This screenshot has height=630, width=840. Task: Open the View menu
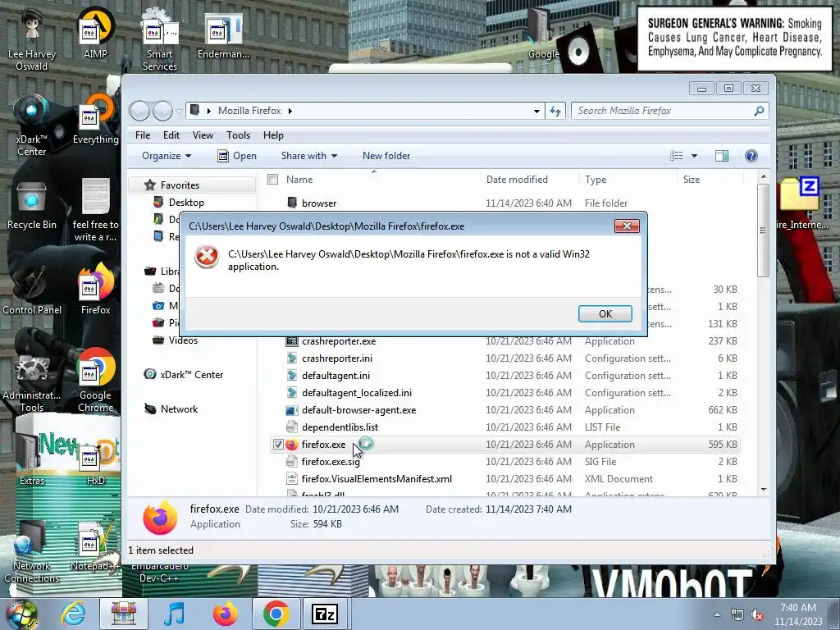[203, 135]
